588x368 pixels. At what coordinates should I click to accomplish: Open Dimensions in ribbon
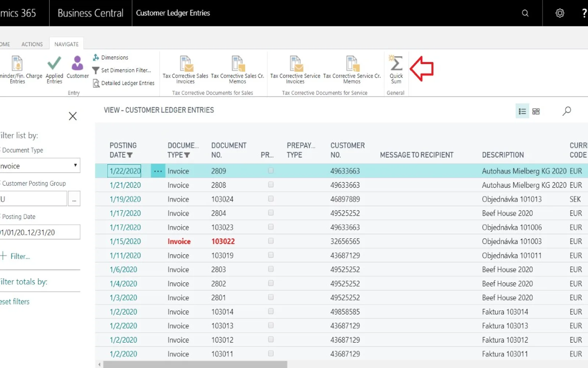pyautogui.click(x=110, y=57)
